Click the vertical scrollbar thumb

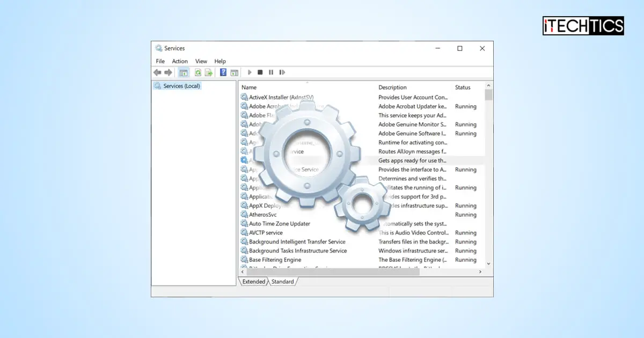tap(488, 95)
